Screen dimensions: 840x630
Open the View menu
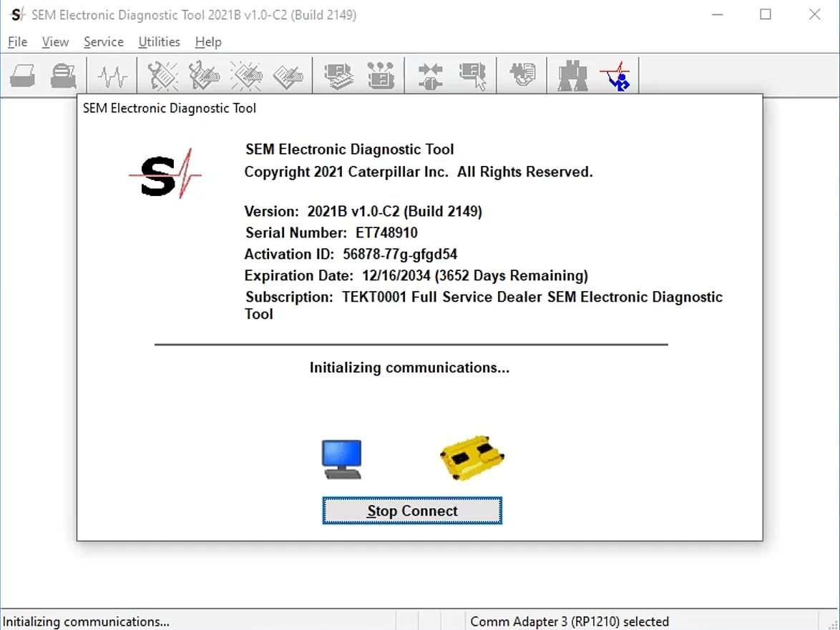(55, 41)
